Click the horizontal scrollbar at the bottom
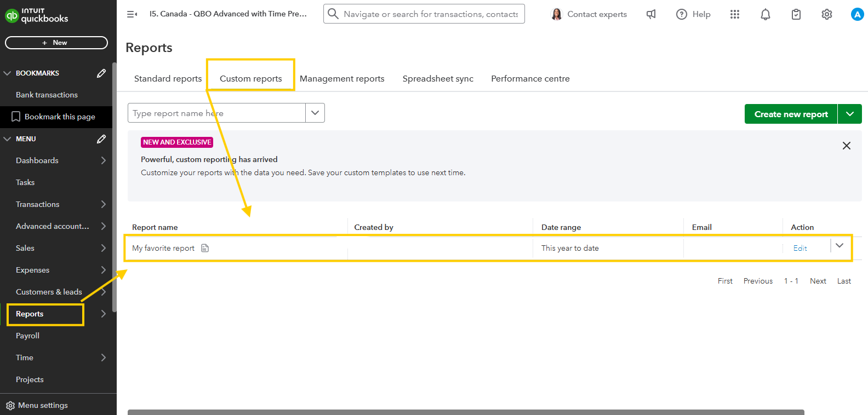The width and height of the screenshot is (868, 415). pos(466,412)
